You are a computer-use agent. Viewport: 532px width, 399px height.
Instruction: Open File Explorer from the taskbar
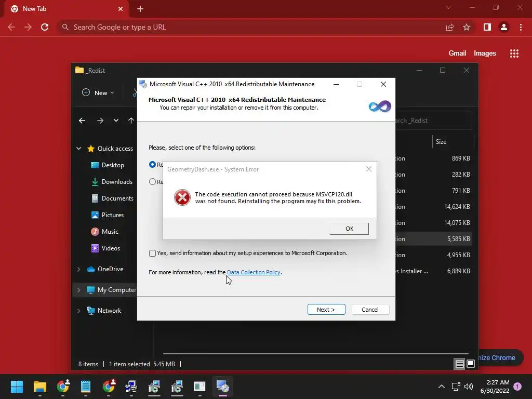coord(39,387)
